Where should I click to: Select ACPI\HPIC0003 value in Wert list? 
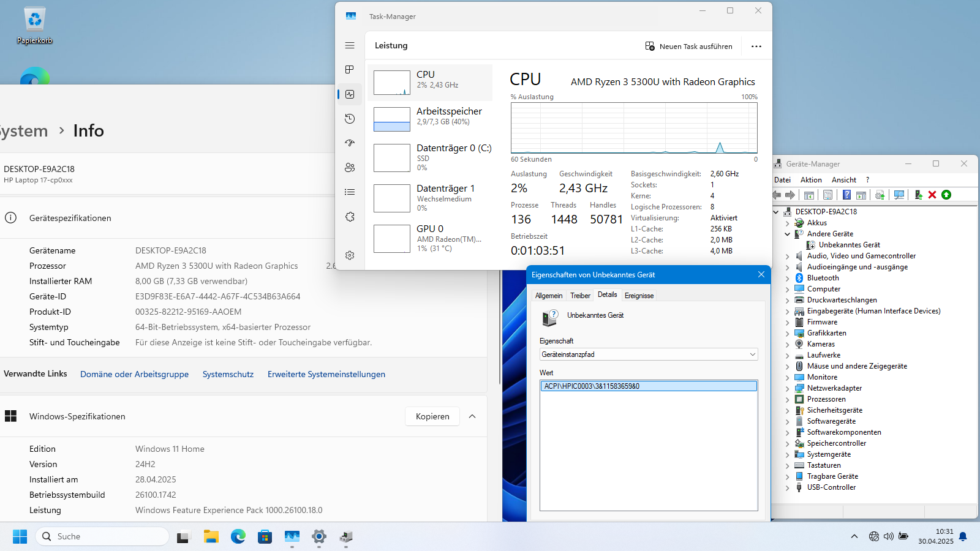[649, 386]
